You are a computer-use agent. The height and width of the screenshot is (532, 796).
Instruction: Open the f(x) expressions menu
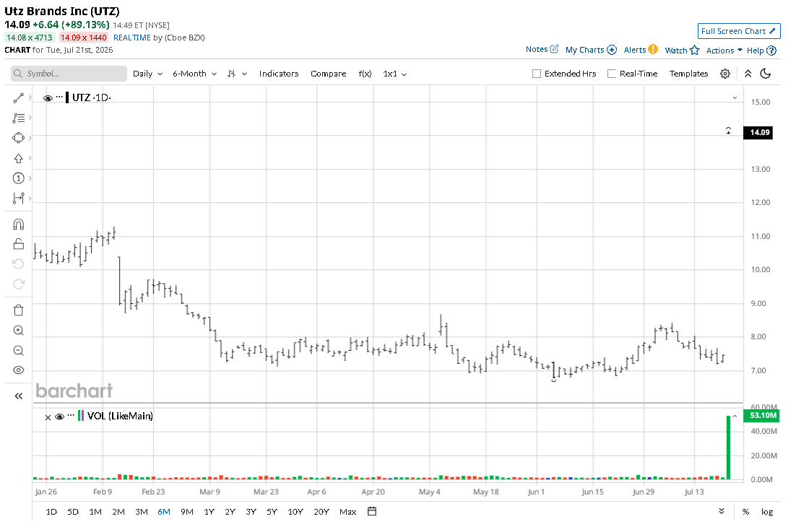coord(365,74)
